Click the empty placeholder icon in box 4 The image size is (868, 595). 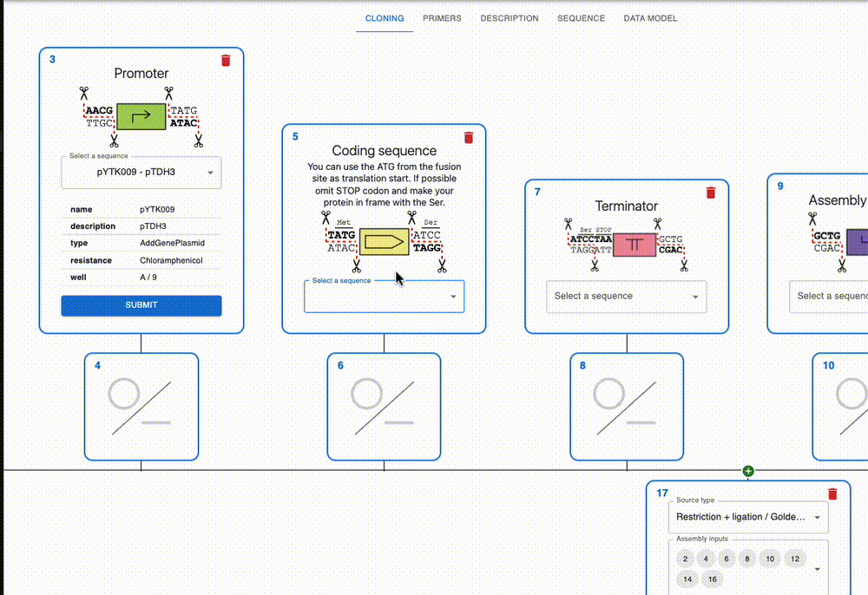[141, 406]
